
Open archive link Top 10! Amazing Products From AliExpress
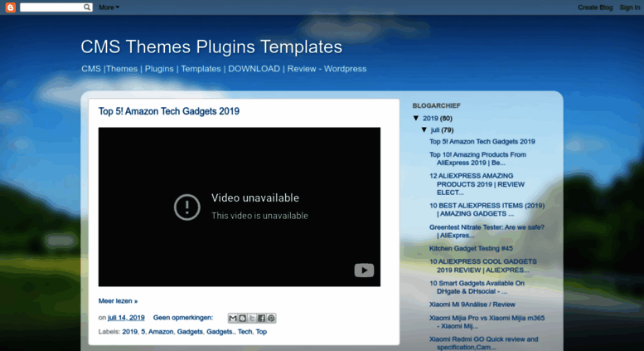point(477,158)
